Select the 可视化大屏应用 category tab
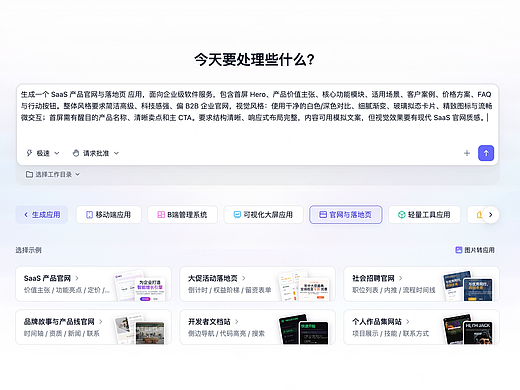The width and height of the screenshot is (520, 390). tap(263, 215)
